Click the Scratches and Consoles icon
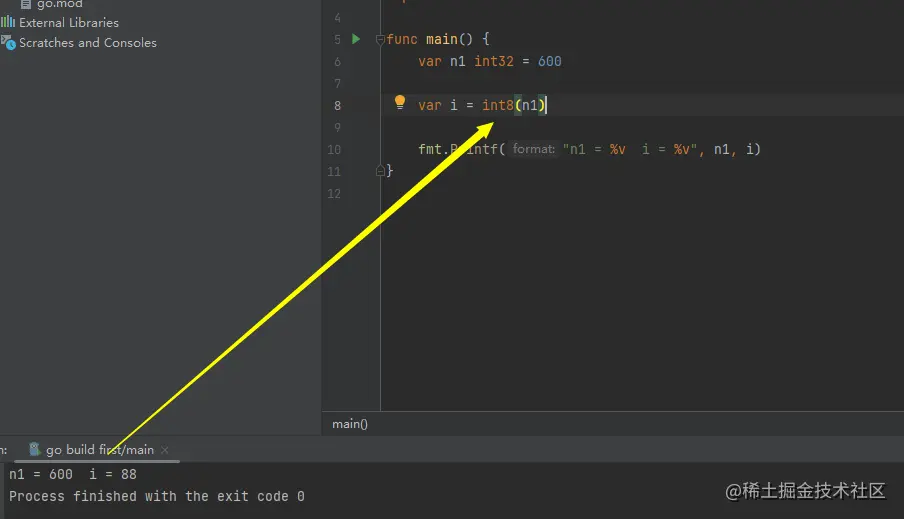This screenshot has height=519, width=904. coord(8,42)
